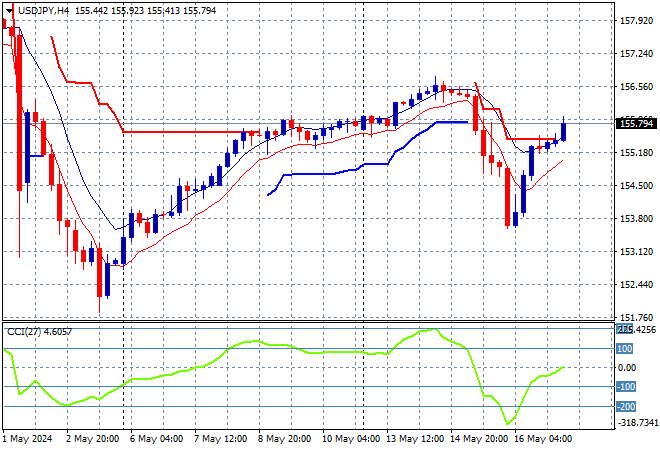Click the CCI 100 level label

pyautogui.click(x=625, y=349)
